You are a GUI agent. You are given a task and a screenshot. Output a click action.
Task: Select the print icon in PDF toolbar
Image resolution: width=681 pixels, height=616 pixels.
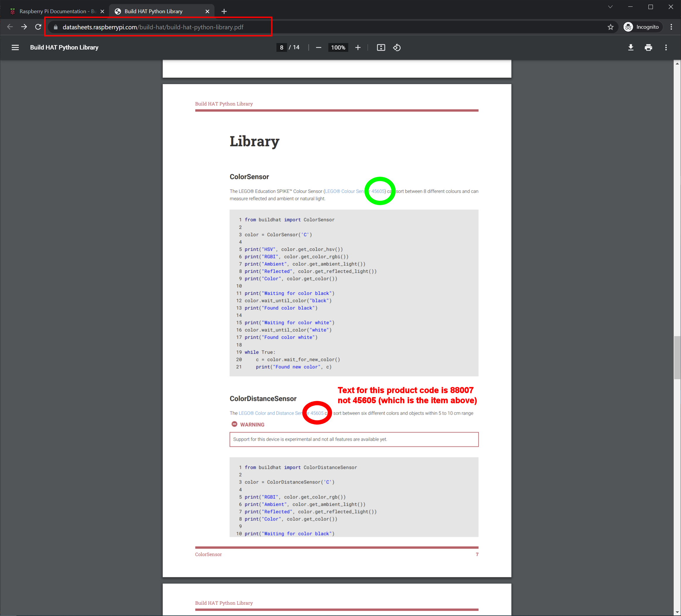[x=648, y=47]
